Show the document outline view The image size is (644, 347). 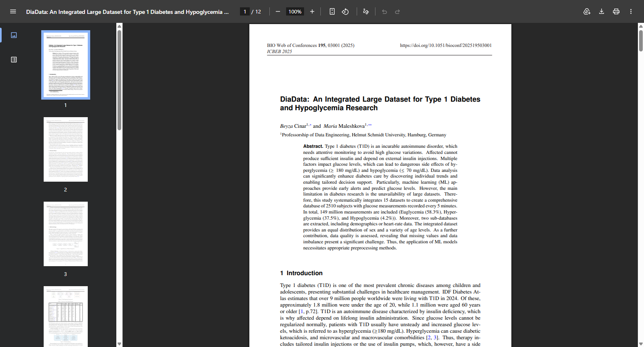tap(14, 60)
